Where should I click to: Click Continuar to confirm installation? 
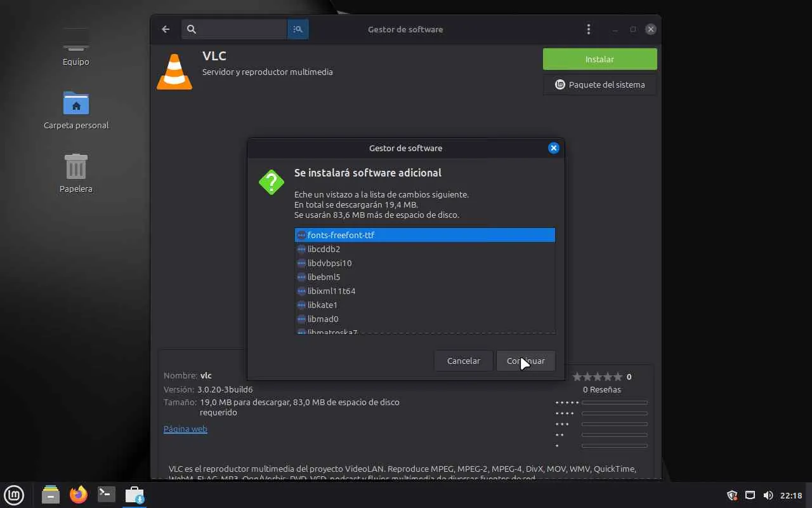coord(526,361)
